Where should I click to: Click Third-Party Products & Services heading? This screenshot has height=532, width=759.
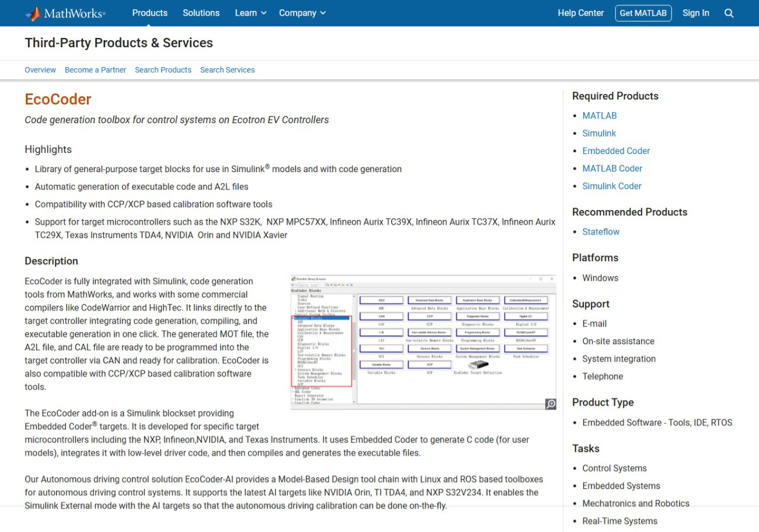(x=119, y=43)
